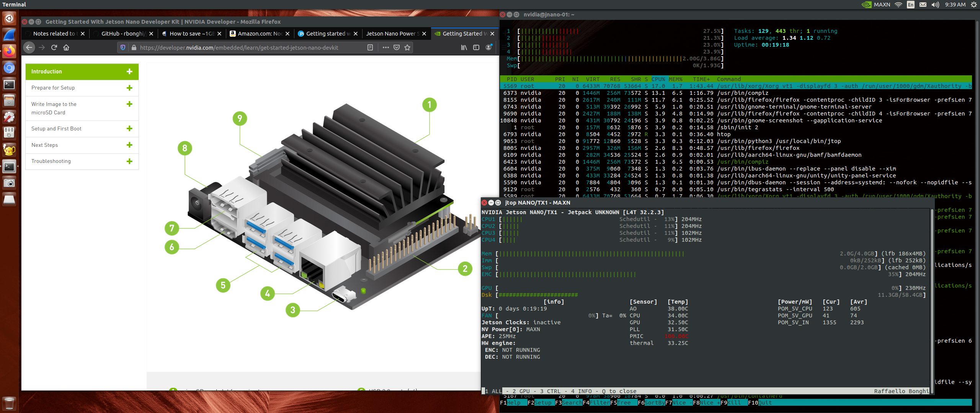
Task: Open System Settings wrench-and-gear icon
Action: [9, 117]
